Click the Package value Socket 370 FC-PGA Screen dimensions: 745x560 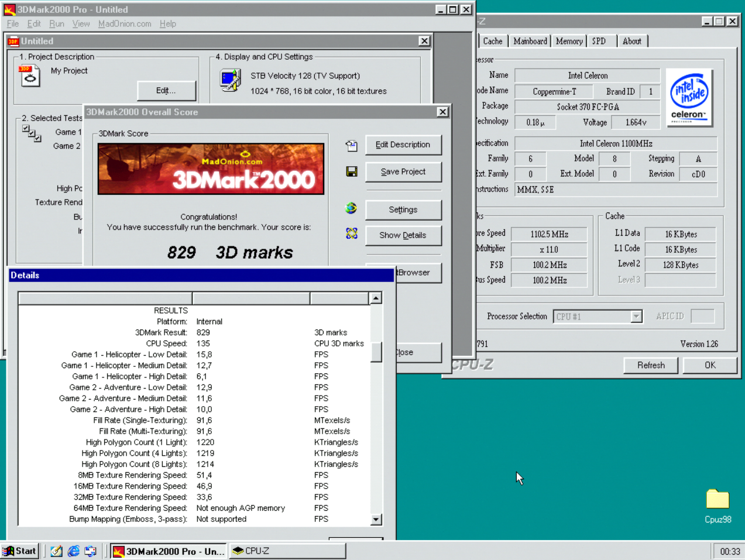pos(588,107)
